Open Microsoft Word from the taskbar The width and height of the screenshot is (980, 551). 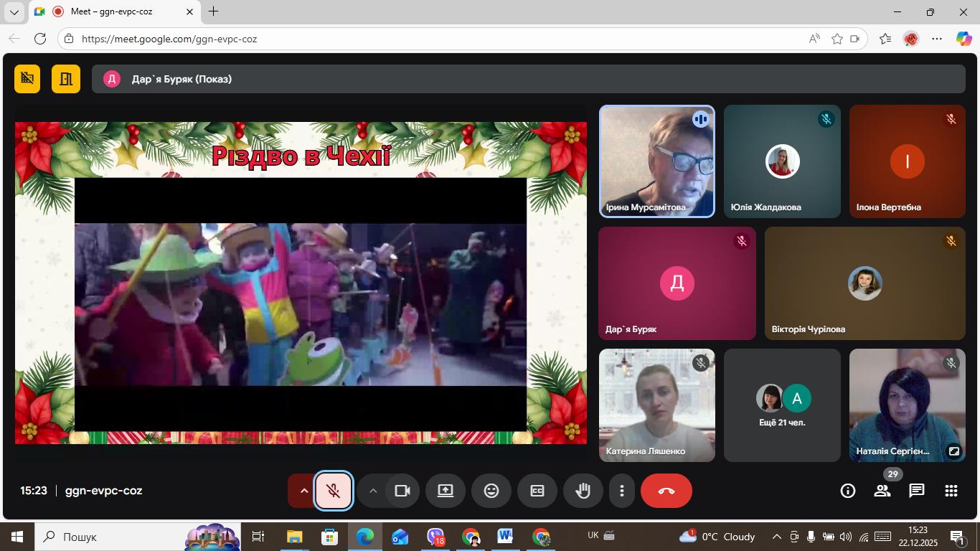point(505,537)
